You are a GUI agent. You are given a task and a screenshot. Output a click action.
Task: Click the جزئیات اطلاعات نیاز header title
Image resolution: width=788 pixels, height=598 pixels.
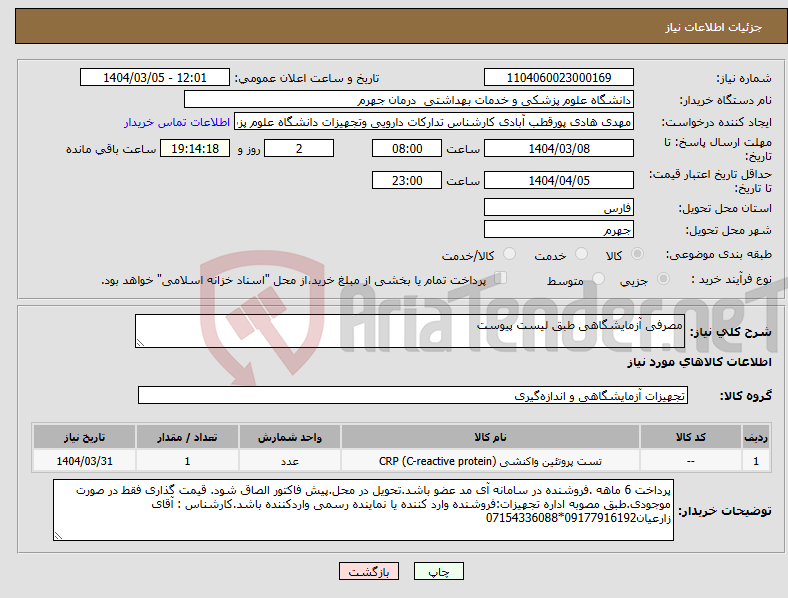714,27
